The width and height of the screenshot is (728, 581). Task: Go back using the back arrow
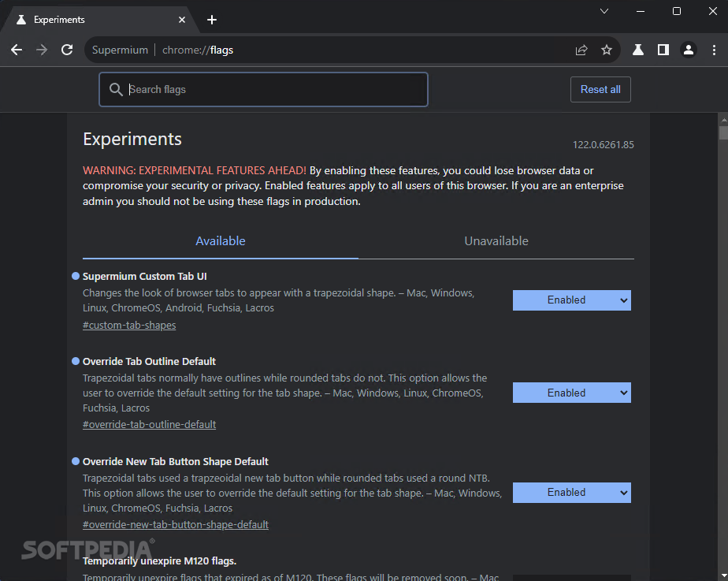point(17,50)
